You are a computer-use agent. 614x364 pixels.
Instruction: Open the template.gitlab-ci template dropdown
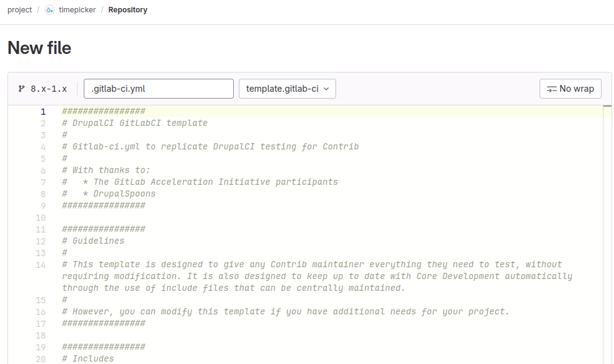287,89
